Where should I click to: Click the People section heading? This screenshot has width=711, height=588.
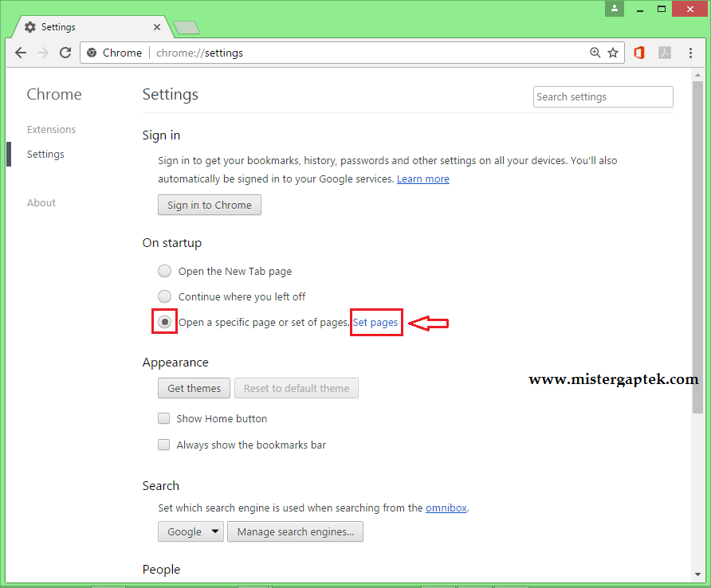coord(162,570)
